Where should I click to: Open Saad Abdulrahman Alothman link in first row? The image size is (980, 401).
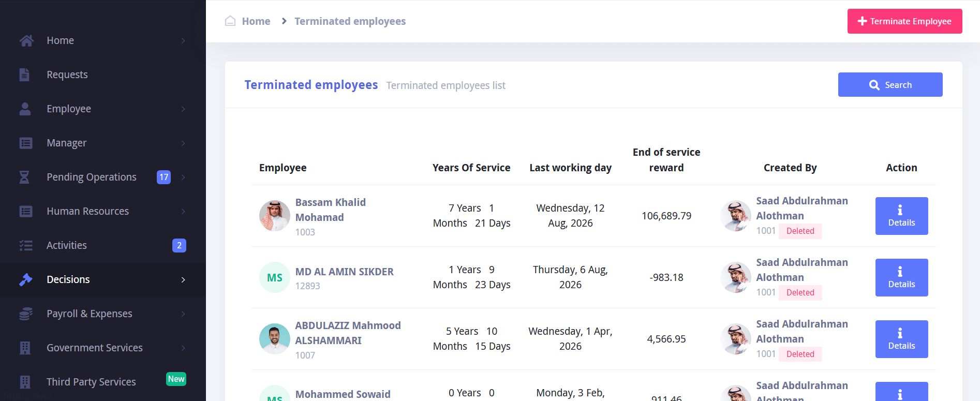click(x=802, y=208)
